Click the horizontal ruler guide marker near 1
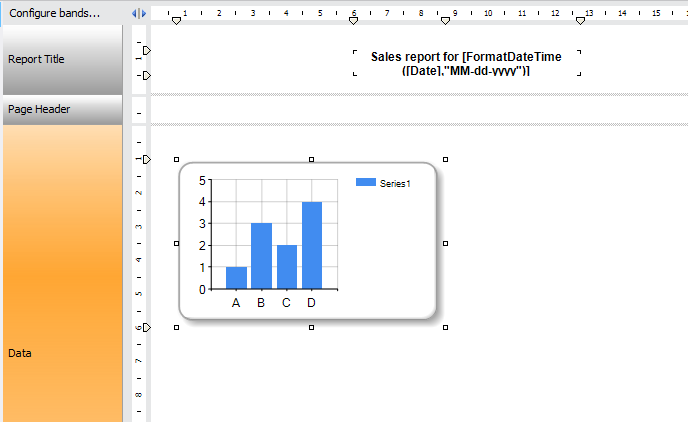This screenshot has height=422, width=688. [x=176, y=21]
